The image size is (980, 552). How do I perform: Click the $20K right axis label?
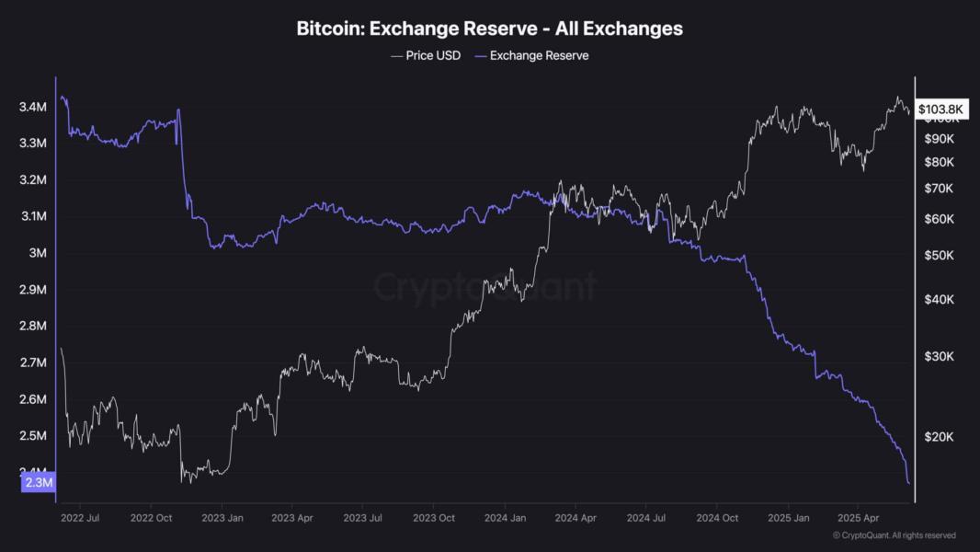pos(938,436)
